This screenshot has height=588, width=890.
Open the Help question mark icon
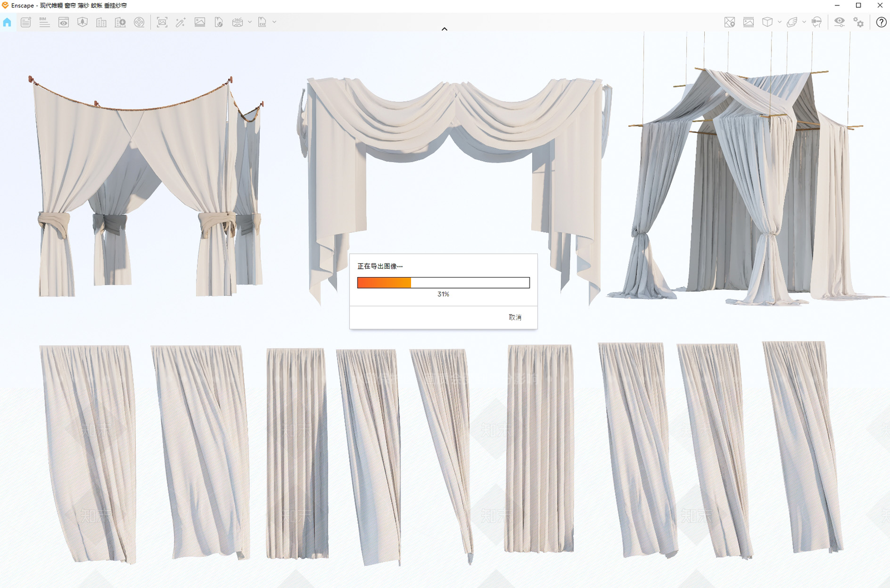[x=881, y=22]
